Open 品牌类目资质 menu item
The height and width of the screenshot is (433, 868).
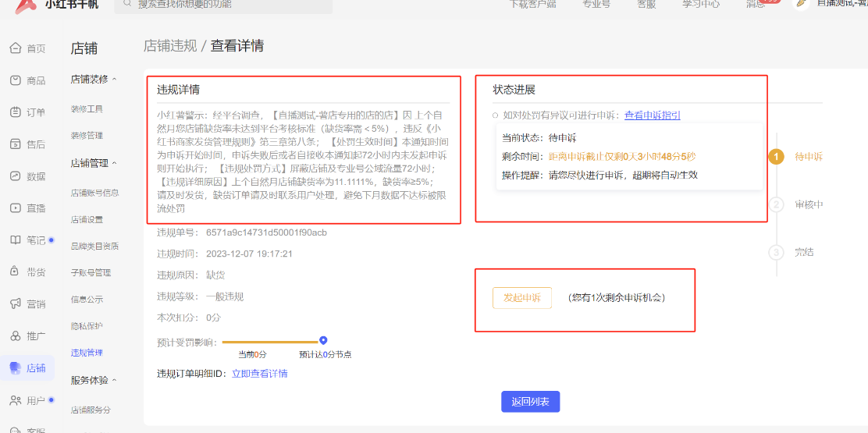coord(94,246)
